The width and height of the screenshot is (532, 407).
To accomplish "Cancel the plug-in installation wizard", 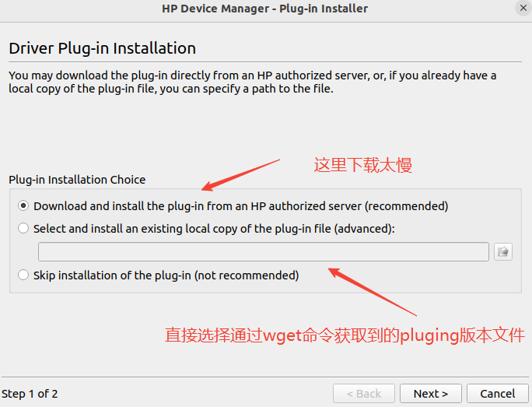I will pos(497,394).
